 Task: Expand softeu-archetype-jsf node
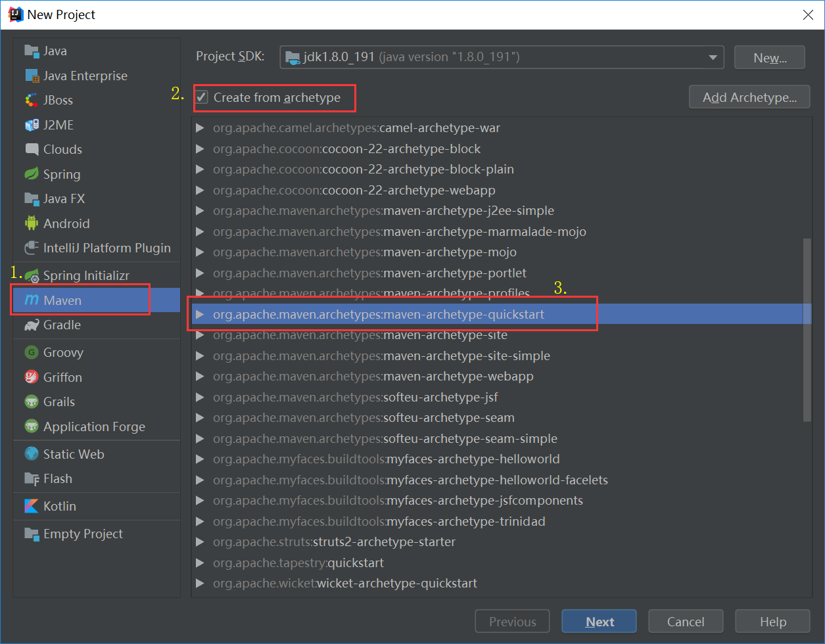tap(200, 398)
